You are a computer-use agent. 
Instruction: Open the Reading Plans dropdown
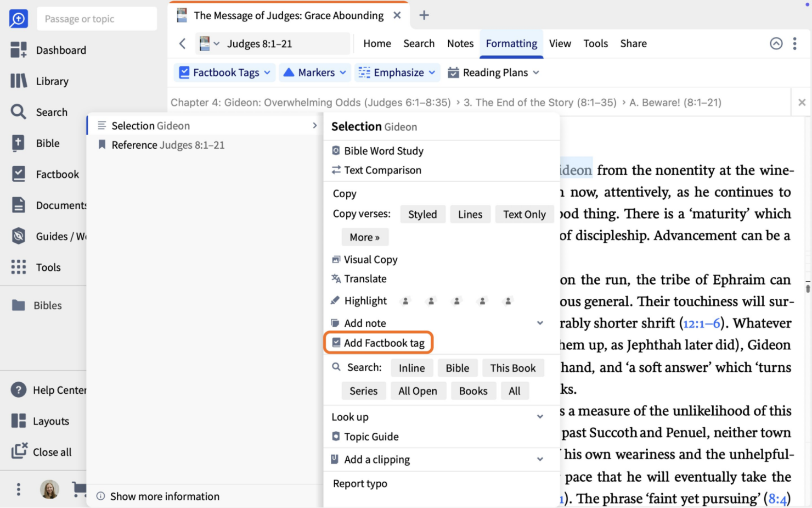tap(493, 72)
